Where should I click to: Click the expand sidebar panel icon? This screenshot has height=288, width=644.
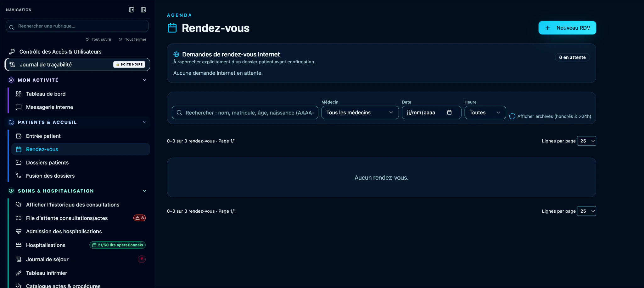[x=132, y=10]
